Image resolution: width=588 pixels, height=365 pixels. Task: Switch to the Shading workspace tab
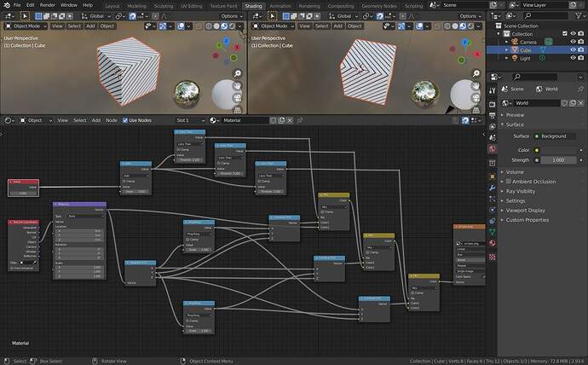[253, 6]
